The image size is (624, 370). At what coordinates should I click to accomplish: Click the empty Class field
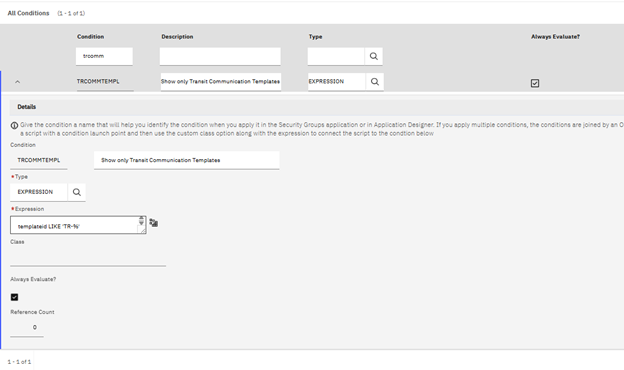click(x=88, y=258)
